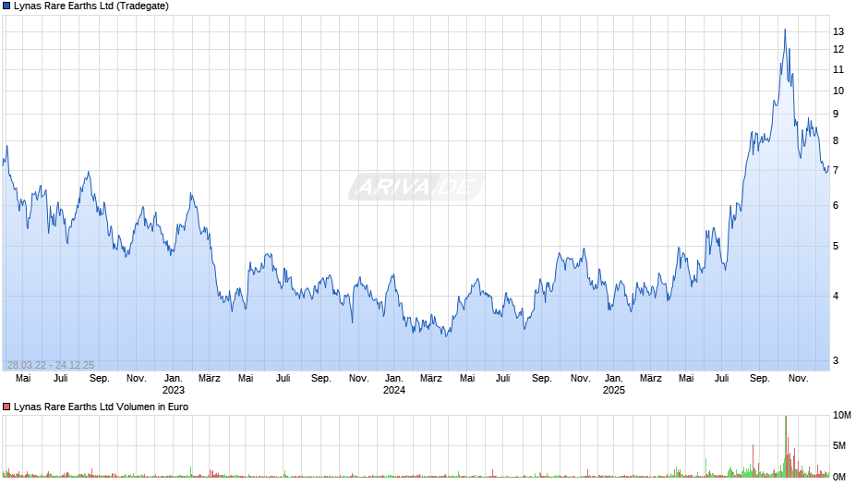
Task: Click the price axis label '9'
Action: tap(836, 114)
